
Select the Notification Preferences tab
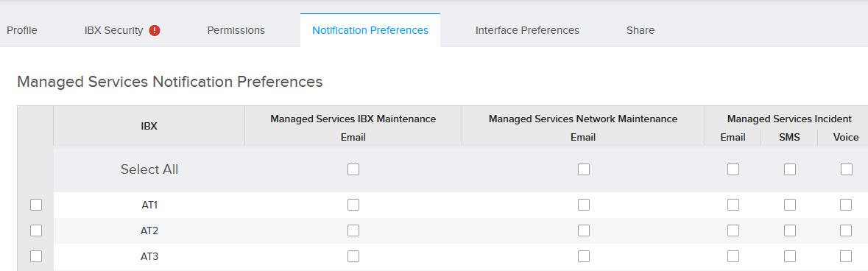tap(370, 30)
